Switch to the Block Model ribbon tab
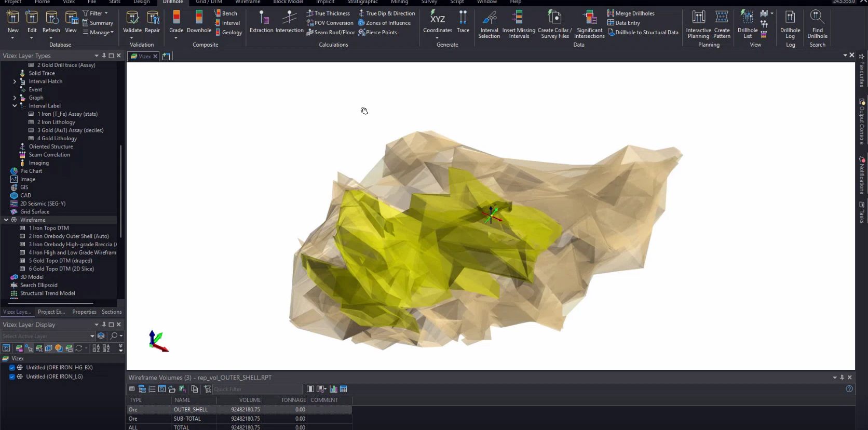This screenshot has height=430, width=868. coord(288,2)
